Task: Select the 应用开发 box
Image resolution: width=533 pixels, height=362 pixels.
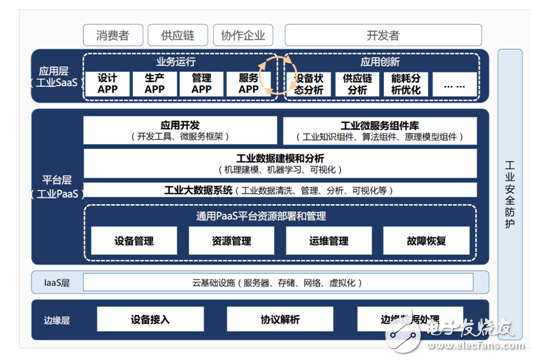Action: point(180,131)
